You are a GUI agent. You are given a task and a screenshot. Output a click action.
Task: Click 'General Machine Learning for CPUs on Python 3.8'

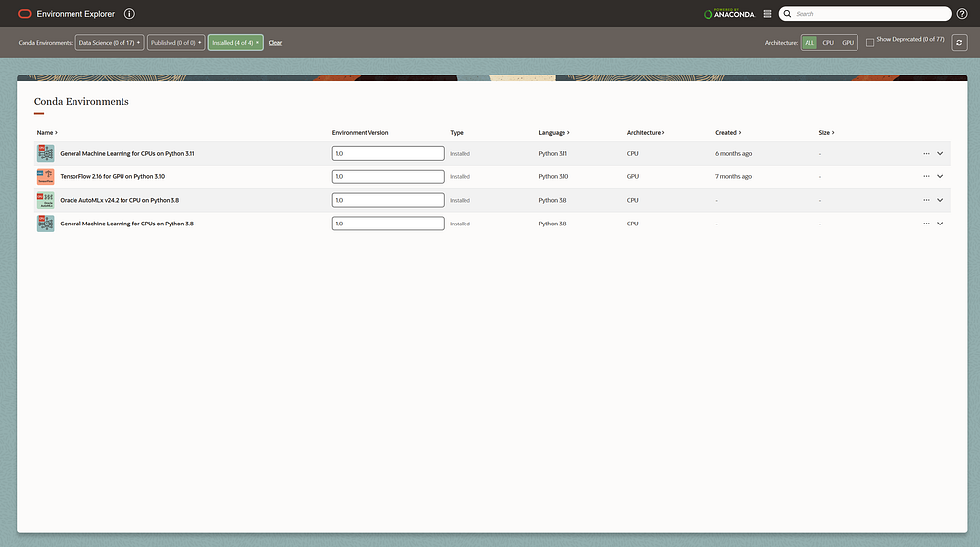(126, 224)
